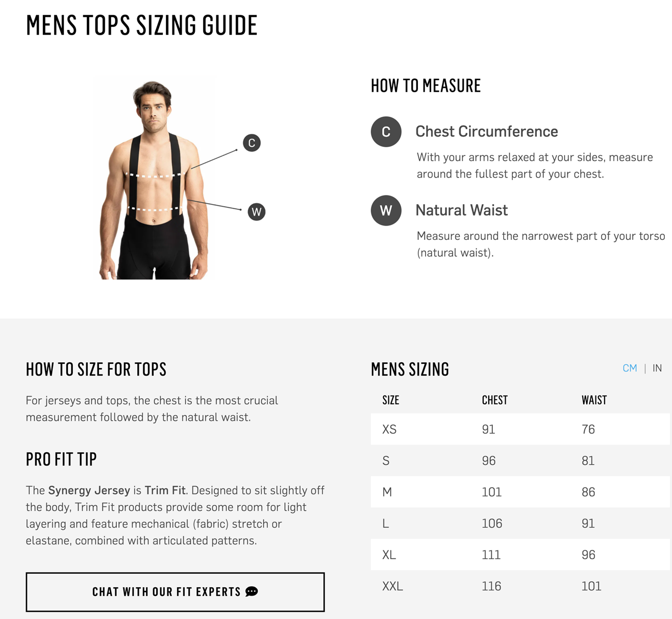672x619 pixels.
Task: Click the Natural Waist W badge
Action: coord(386,210)
